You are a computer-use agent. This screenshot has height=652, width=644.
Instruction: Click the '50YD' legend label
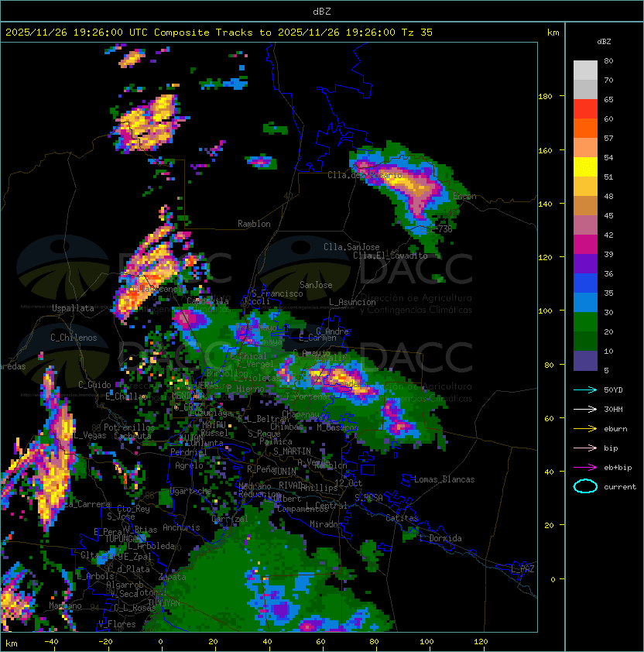(613, 390)
